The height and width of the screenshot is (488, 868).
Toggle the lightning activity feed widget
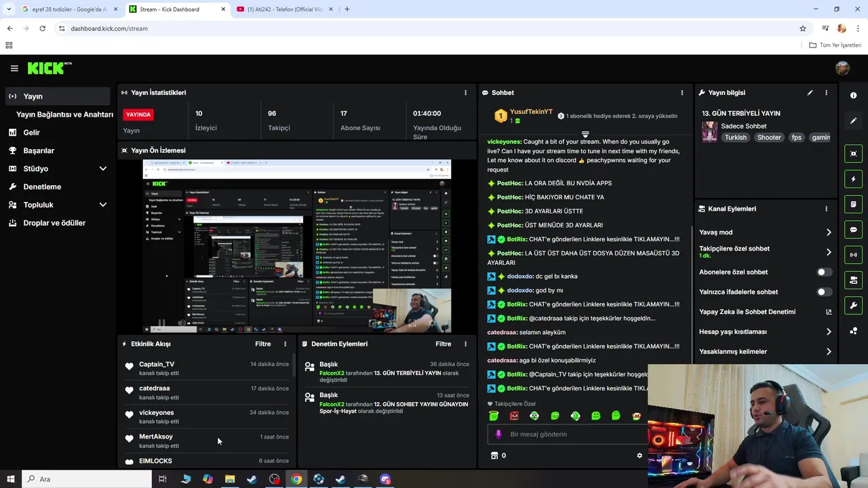(x=853, y=179)
